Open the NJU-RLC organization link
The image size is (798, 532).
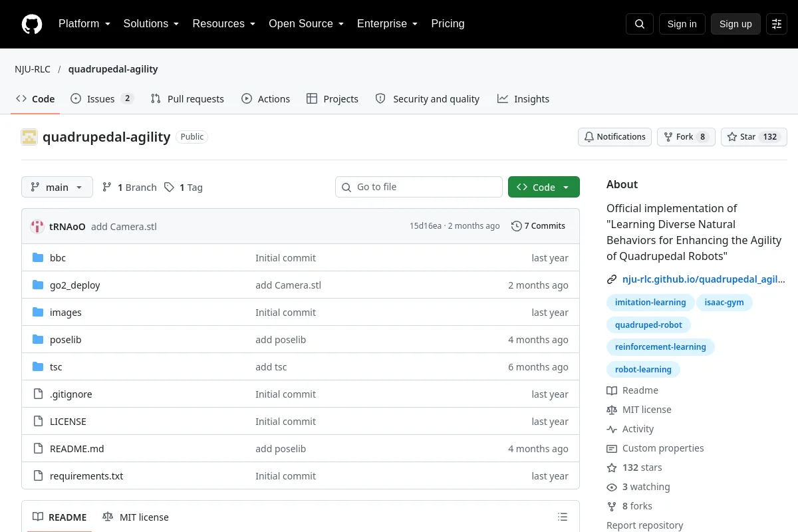pos(33,69)
